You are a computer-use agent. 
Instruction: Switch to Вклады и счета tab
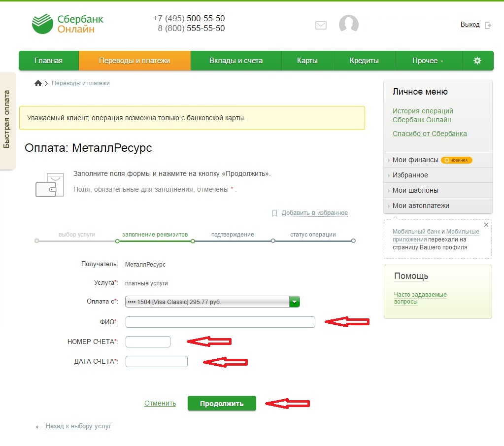pos(236,61)
